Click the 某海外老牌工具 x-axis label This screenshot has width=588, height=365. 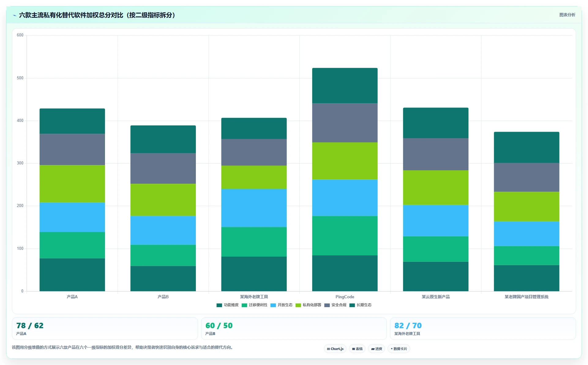coord(254,297)
